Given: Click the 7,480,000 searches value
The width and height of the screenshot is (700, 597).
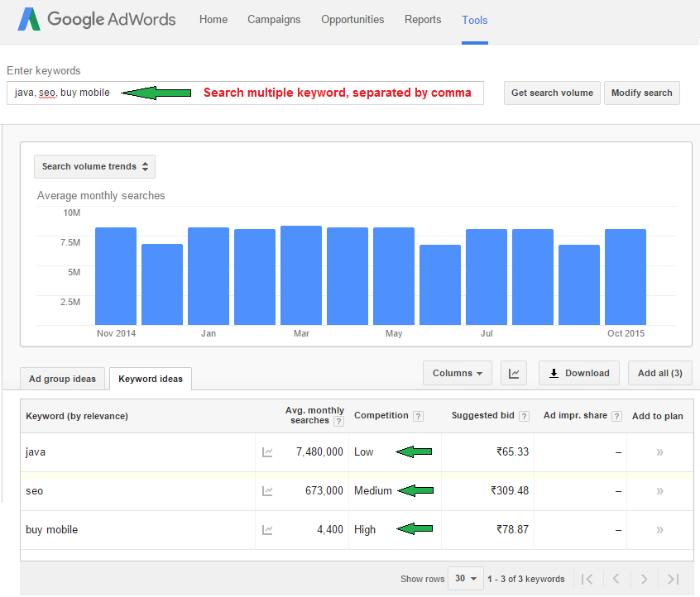Looking at the screenshot, I should pyautogui.click(x=319, y=452).
